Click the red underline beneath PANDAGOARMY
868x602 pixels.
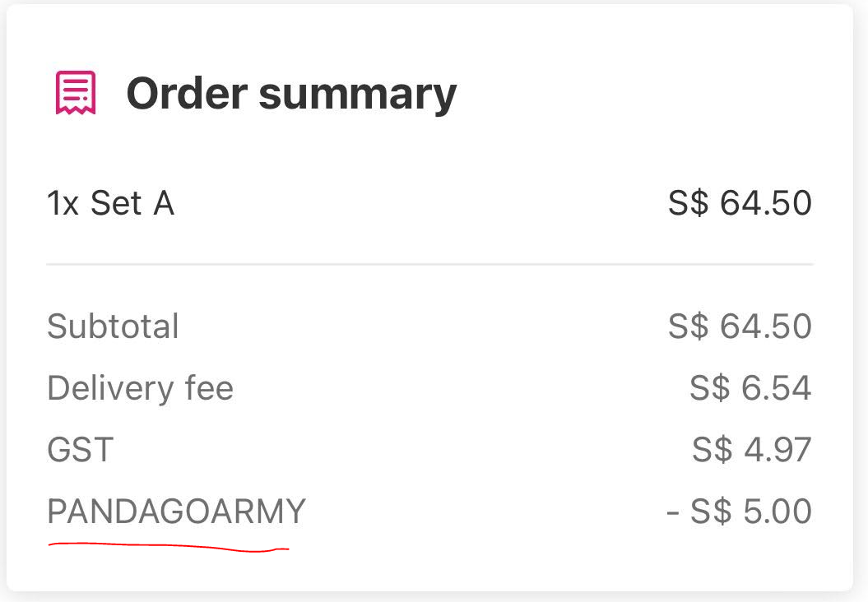pyautogui.click(x=169, y=547)
